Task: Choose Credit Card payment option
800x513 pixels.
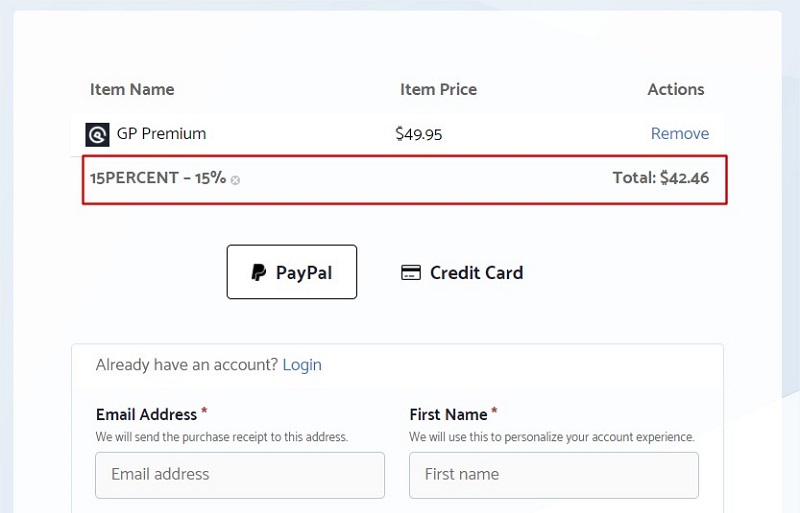Action: (462, 273)
